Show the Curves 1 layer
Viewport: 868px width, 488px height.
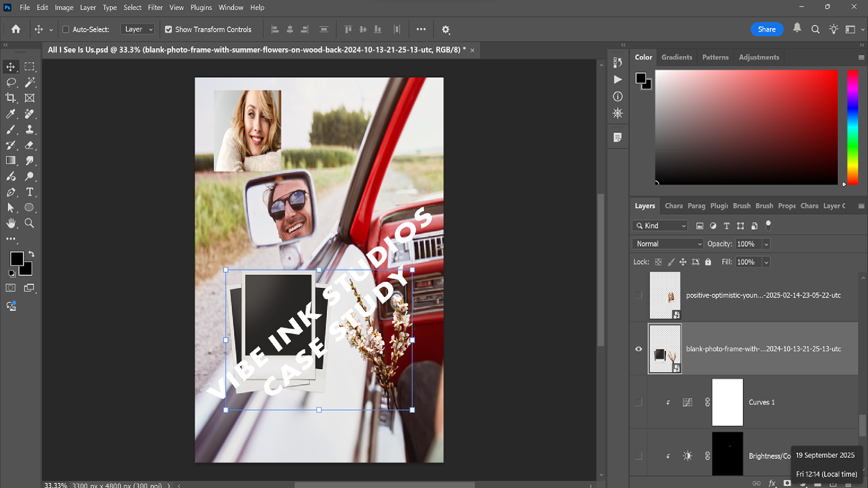638,402
